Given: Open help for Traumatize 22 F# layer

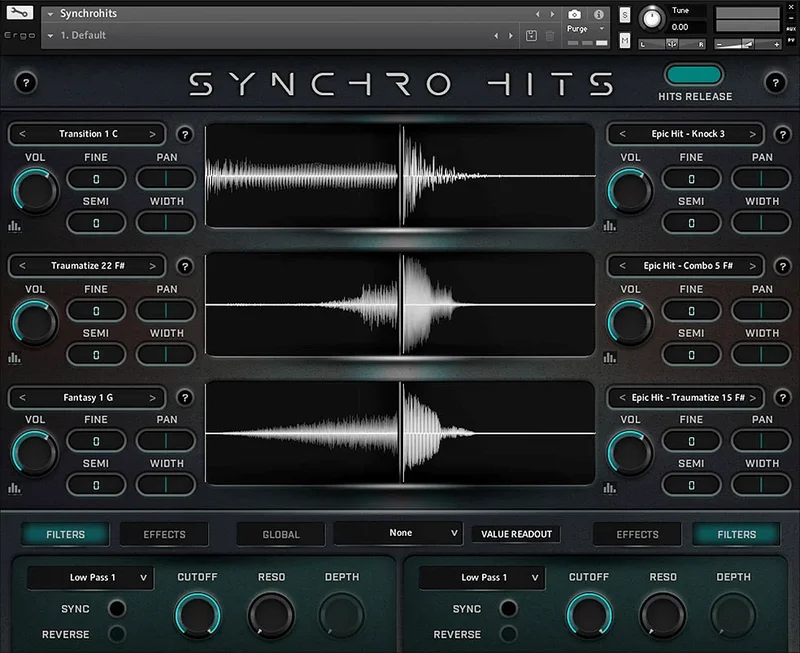Looking at the screenshot, I should pos(185,266).
